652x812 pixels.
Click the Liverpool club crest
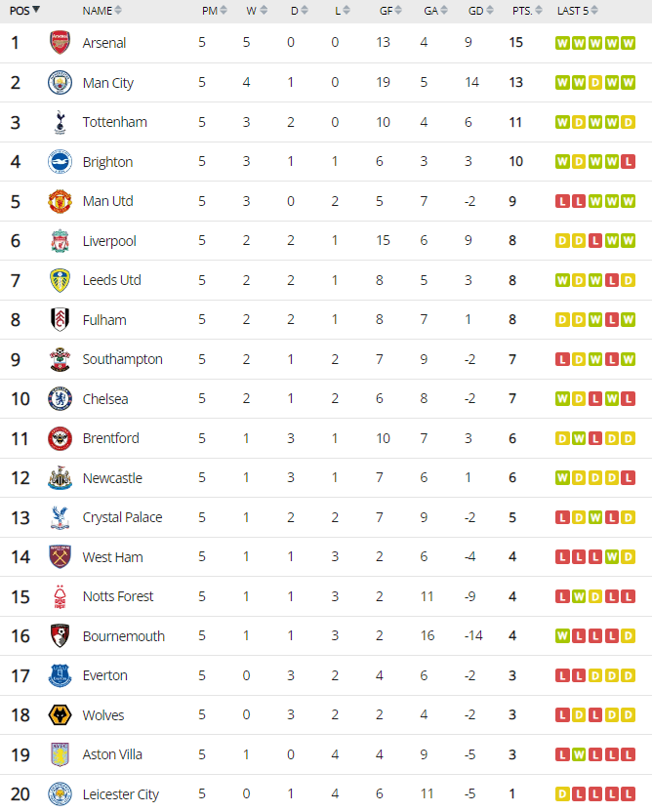point(60,241)
